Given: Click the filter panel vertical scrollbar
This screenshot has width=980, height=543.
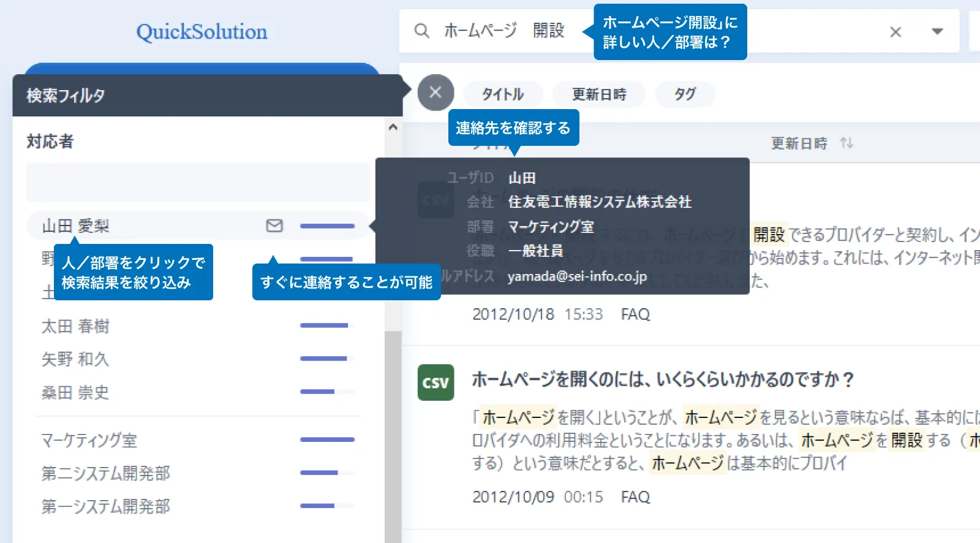Looking at the screenshot, I should pyautogui.click(x=393, y=436).
